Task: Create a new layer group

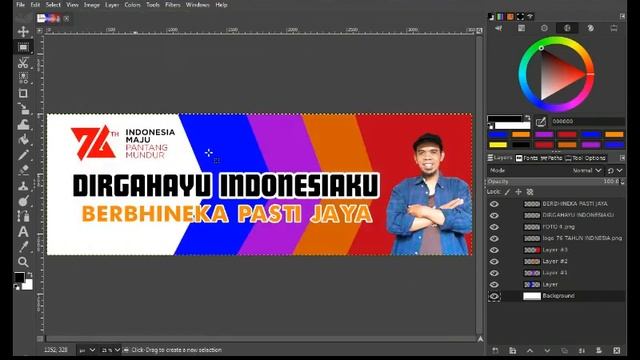Action: point(513,351)
